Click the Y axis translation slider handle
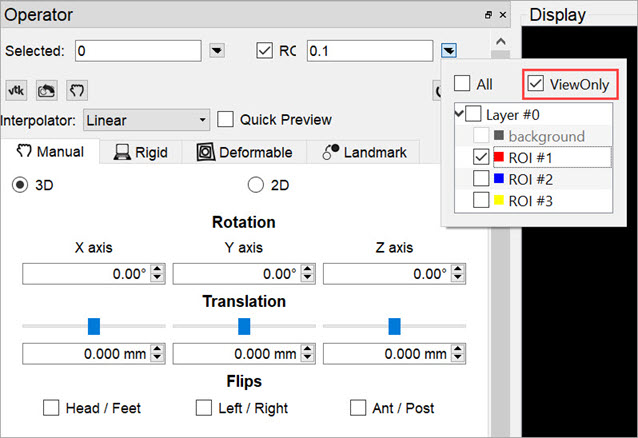The height and width of the screenshot is (438, 638). click(x=243, y=326)
